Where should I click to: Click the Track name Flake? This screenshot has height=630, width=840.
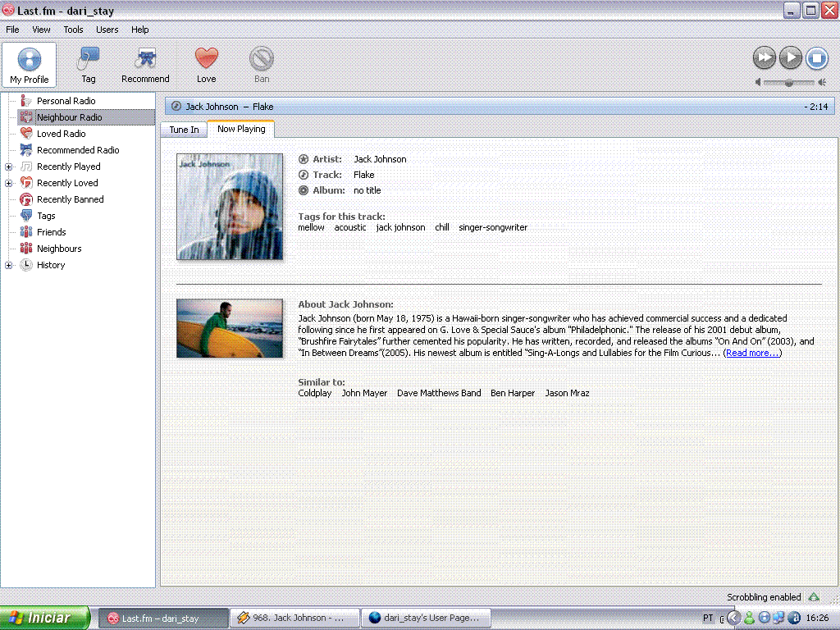363,175
